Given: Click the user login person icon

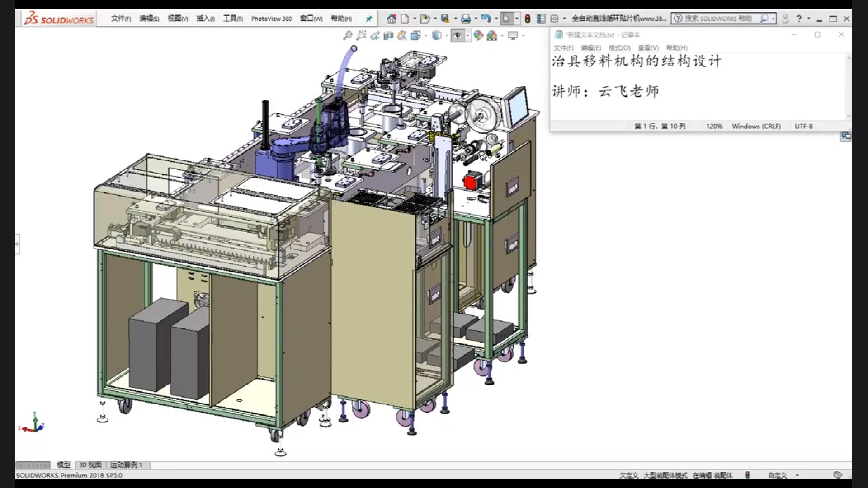Looking at the screenshot, I should click(785, 19).
